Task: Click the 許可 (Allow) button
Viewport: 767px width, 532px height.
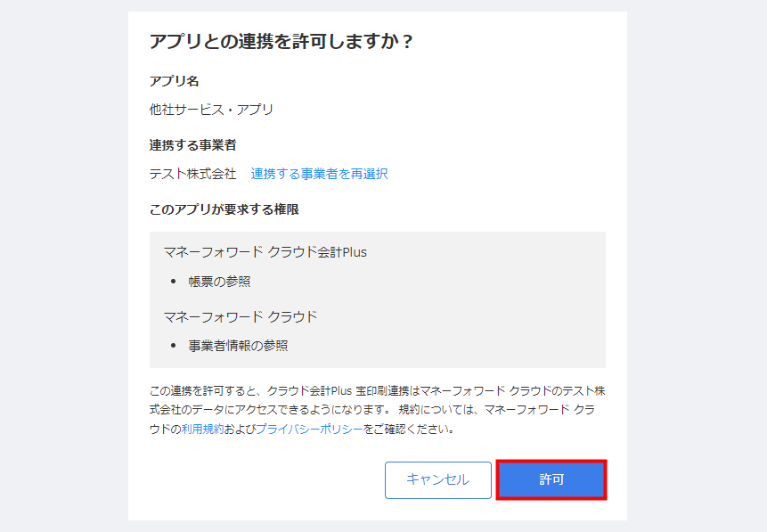Action: [551, 479]
